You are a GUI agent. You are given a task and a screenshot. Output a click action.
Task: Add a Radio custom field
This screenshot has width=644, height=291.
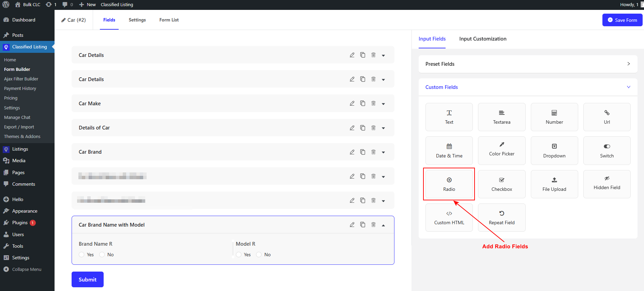(449, 184)
